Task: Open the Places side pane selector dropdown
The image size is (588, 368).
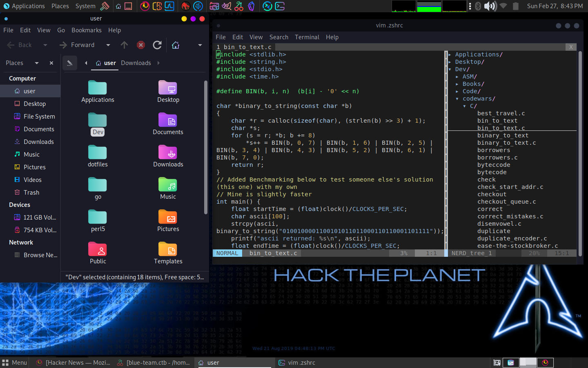Action: pos(37,63)
